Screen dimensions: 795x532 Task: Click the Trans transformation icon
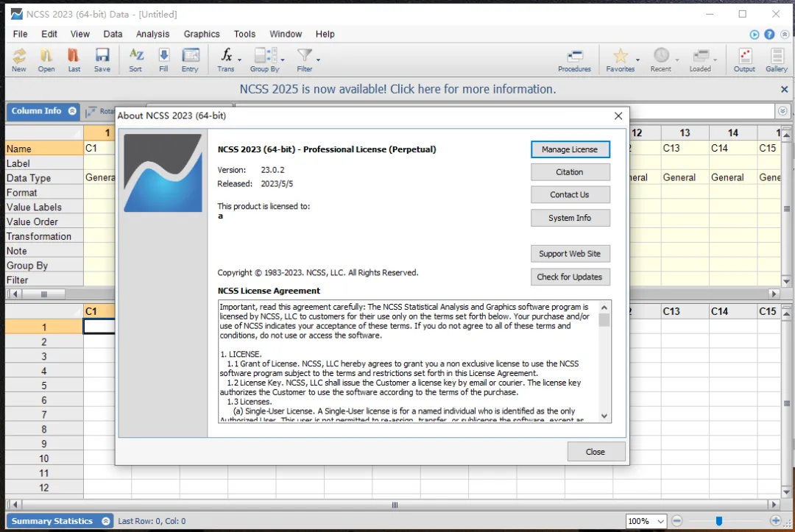pyautogui.click(x=226, y=60)
